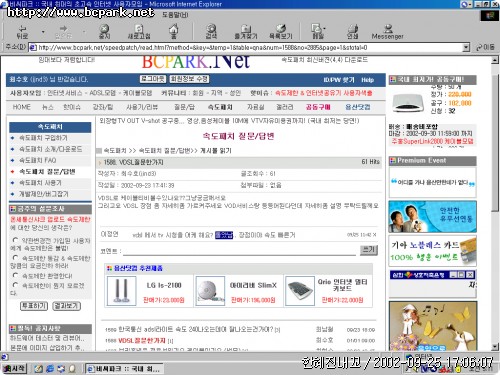Click the 메일 mail toolbar icon

pyautogui.click(x=317, y=32)
